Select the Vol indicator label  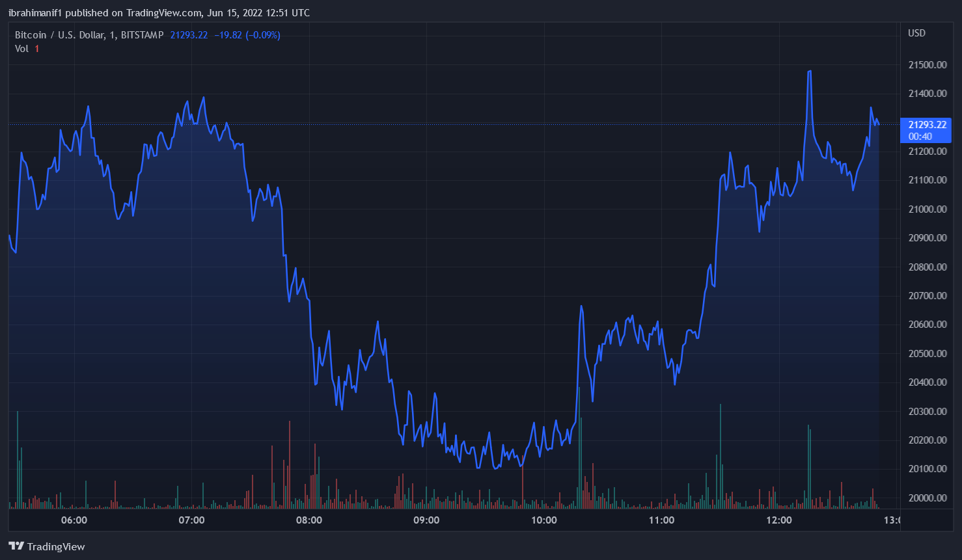click(21, 49)
